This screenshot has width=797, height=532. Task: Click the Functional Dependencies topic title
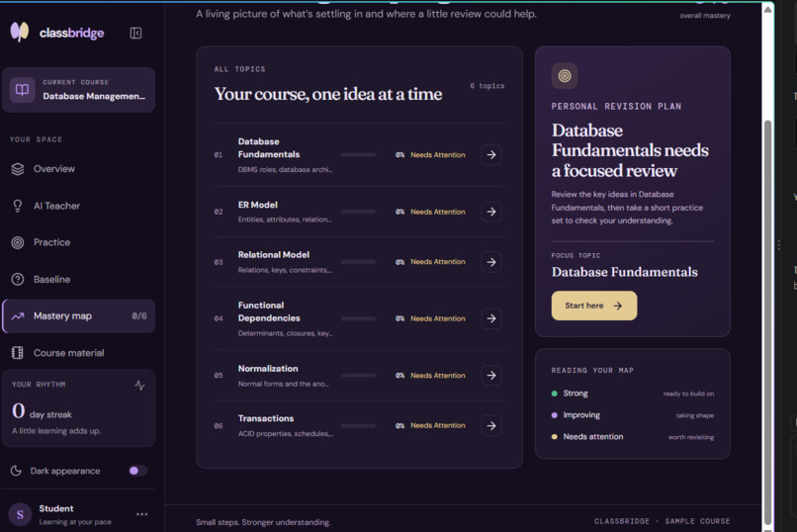coord(269,311)
